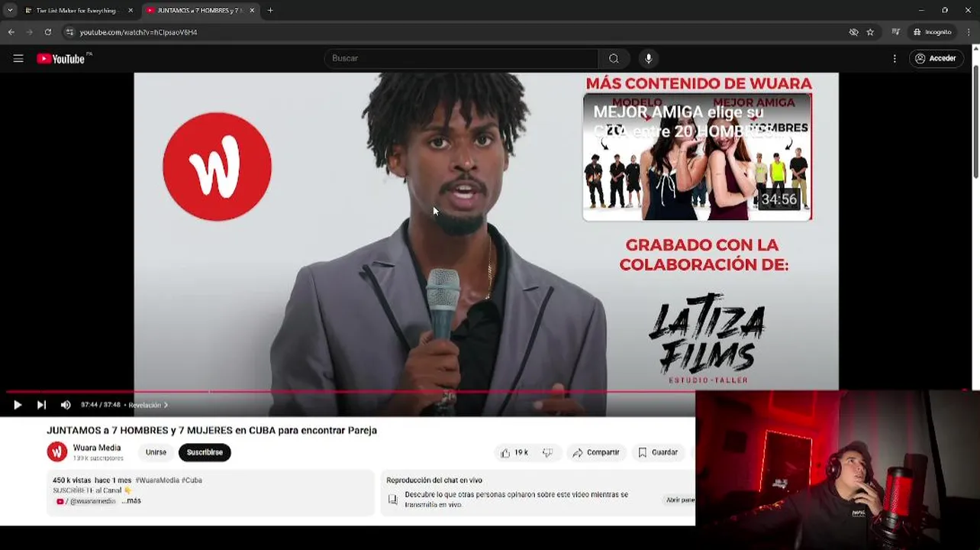Click the 450 k vistas text
This screenshot has width=980, height=550.
pyautogui.click(x=72, y=480)
